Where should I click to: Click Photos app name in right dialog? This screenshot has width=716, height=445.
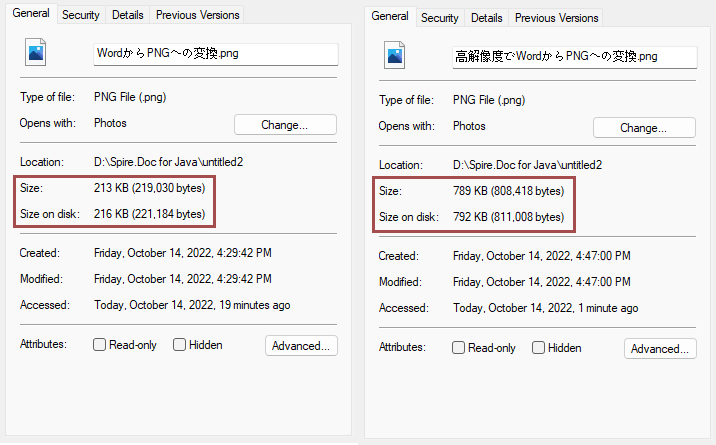pyautogui.click(x=469, y=126)
